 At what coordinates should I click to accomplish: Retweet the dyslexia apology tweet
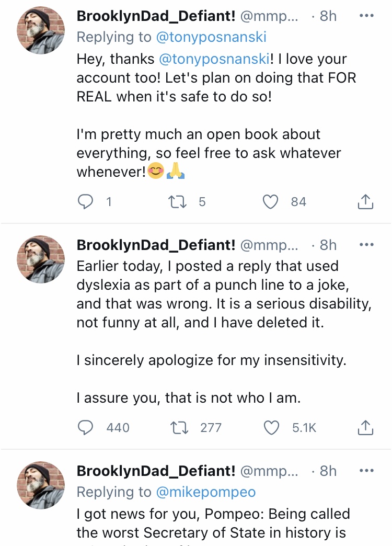pyautogui.click(x=179, y=428)
